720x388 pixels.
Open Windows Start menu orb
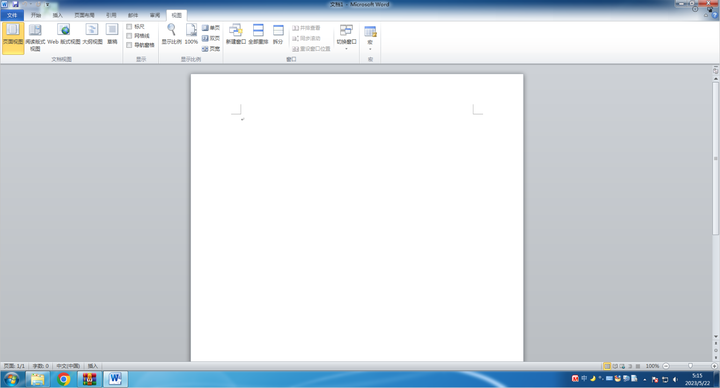(x=11, y=379)
